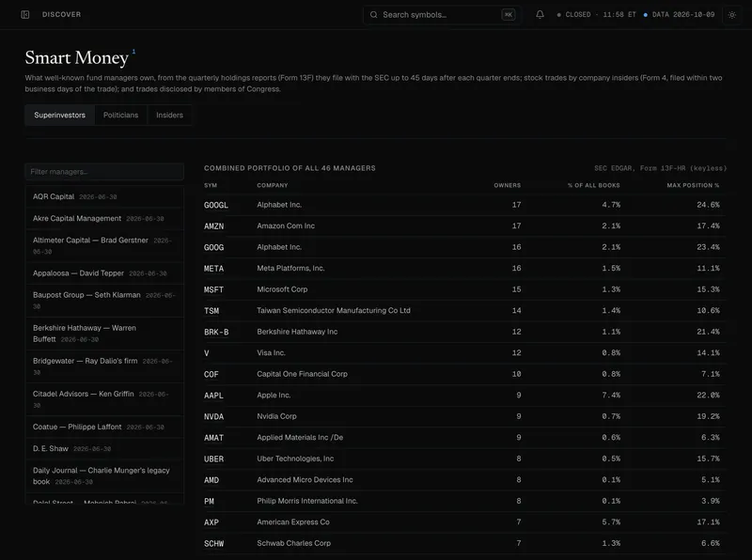Screen dimensions: 752x560
Task: Open the UBER symbol
Action: tap(214, 459)
